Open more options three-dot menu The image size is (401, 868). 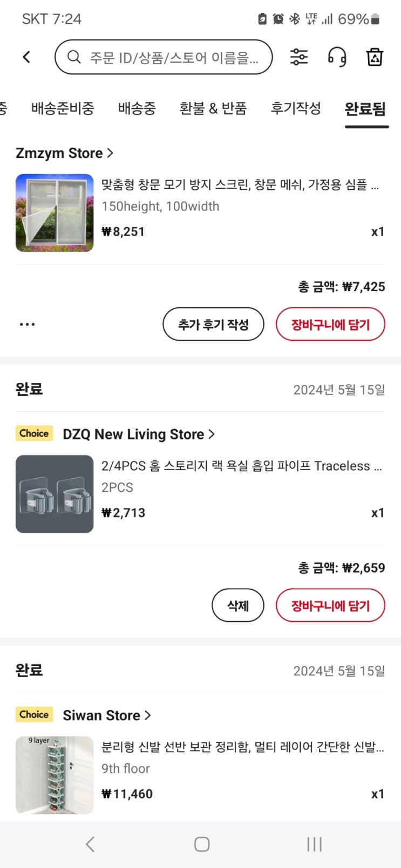[x=27, y=325]
